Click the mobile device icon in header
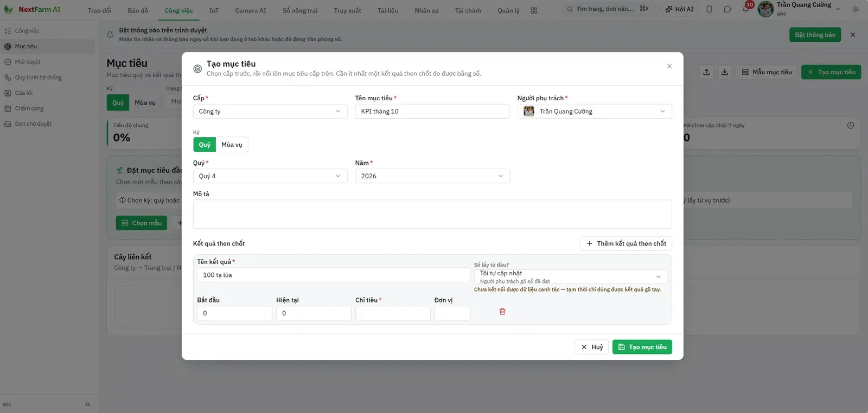This screenshot has height=413, width=868. (x=709, y=9)
